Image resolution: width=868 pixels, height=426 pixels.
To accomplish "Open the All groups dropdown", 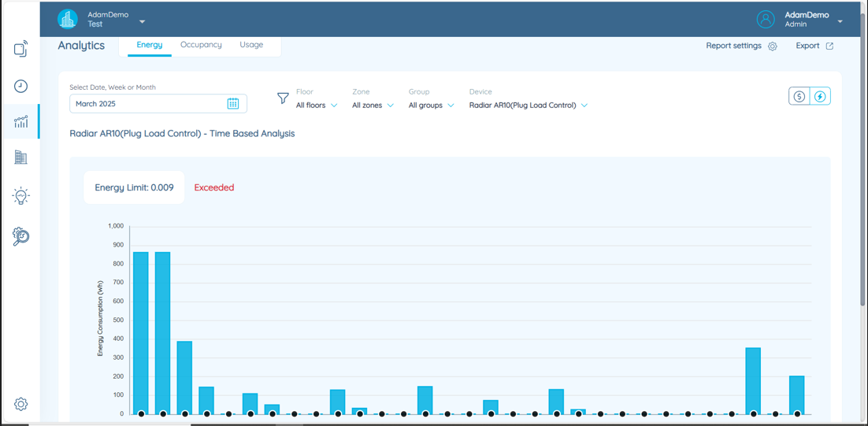I will pos(431,106).
